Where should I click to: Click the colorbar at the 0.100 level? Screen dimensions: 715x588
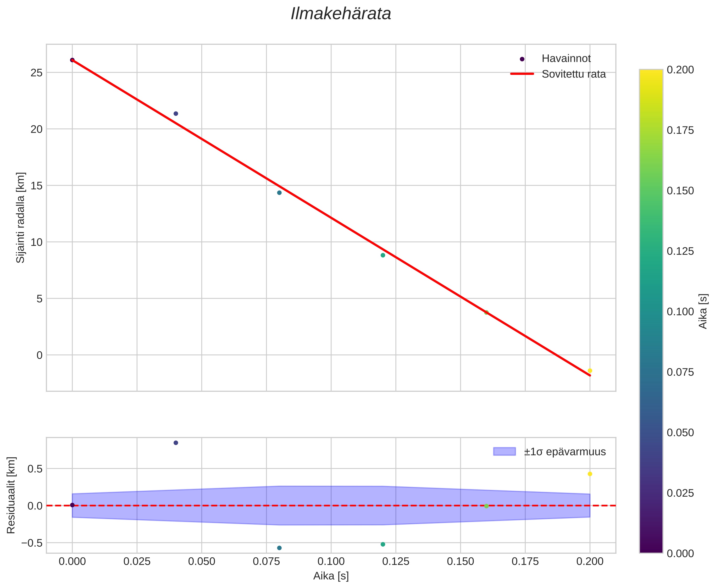click(x=651, y=311)
